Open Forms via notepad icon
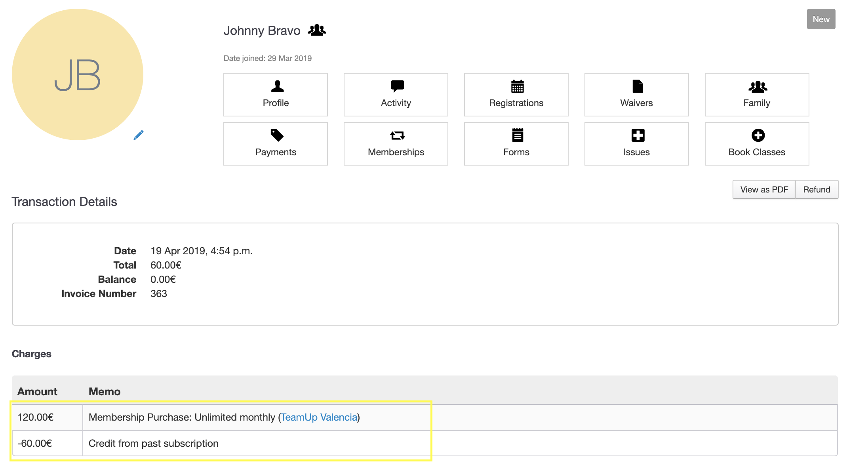Viewport: 868px width, 465px height. pos(516,144)
